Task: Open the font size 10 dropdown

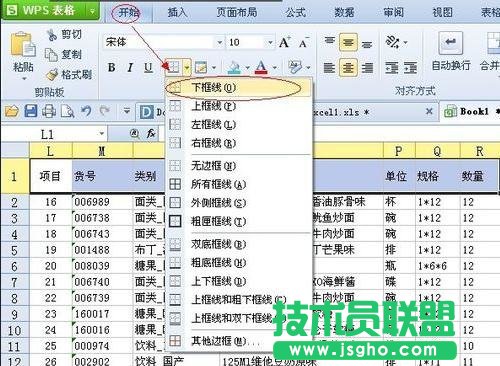Action: pos(270,42)
